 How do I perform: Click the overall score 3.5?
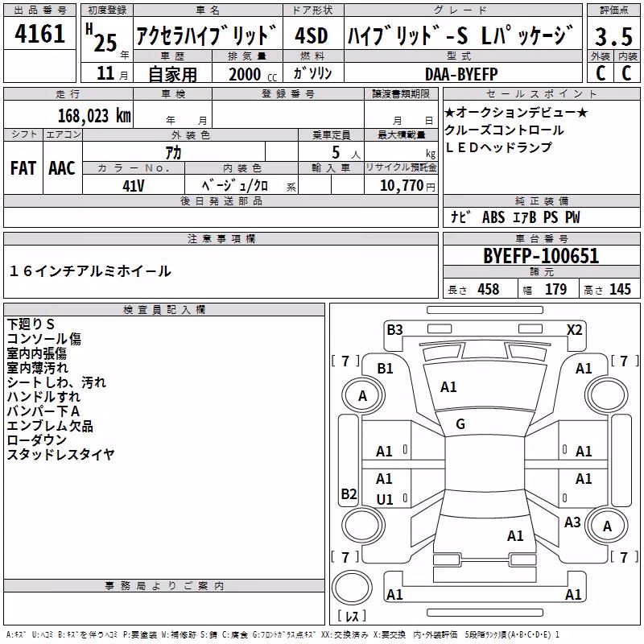coord(613,36)
